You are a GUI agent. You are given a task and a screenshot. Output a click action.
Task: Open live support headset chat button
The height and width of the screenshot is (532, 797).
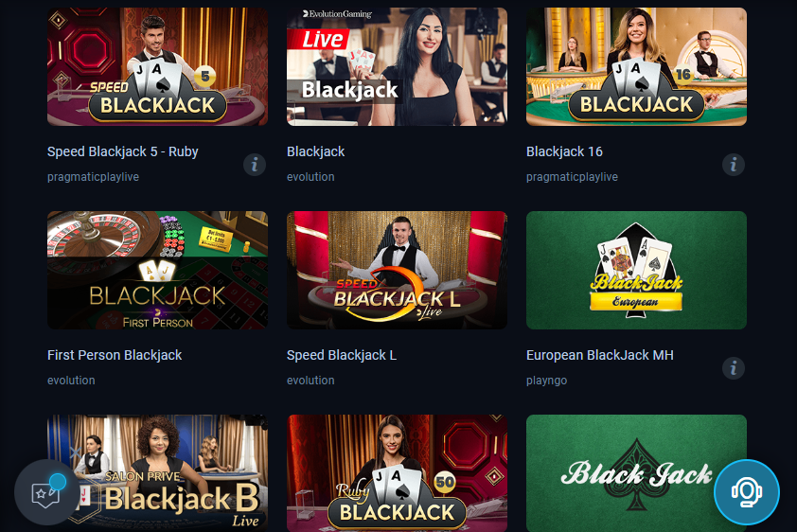(746, 492)
